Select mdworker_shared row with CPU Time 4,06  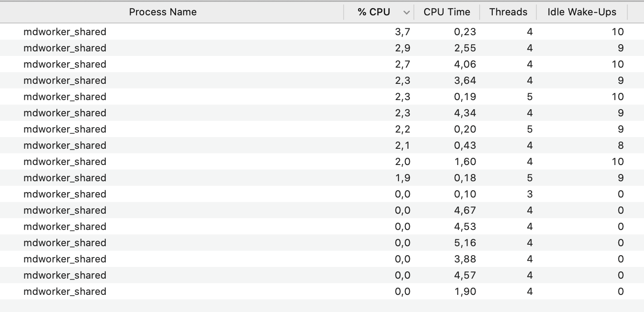65,64
